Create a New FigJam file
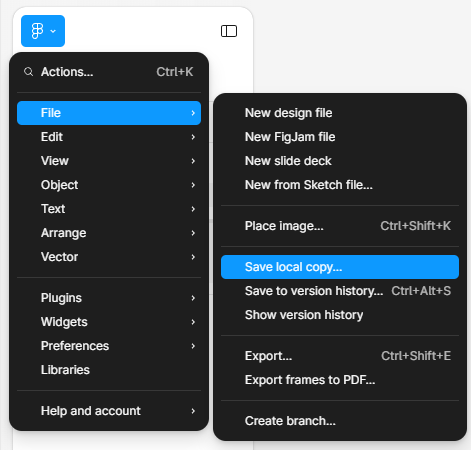This screenshot has width=471, height=450. coord(340,137)
